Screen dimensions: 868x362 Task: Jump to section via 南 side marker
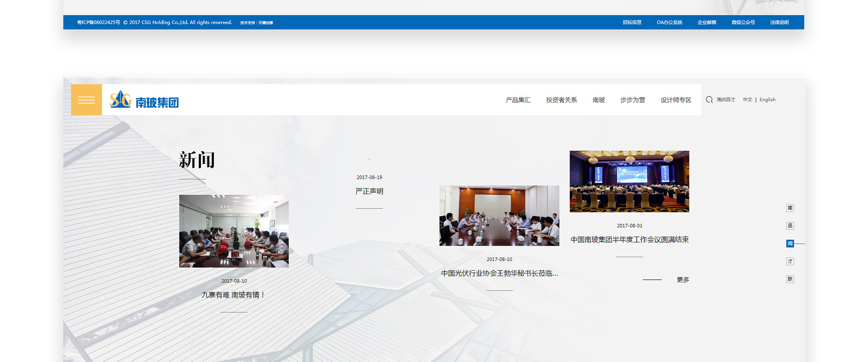point(790,208)
